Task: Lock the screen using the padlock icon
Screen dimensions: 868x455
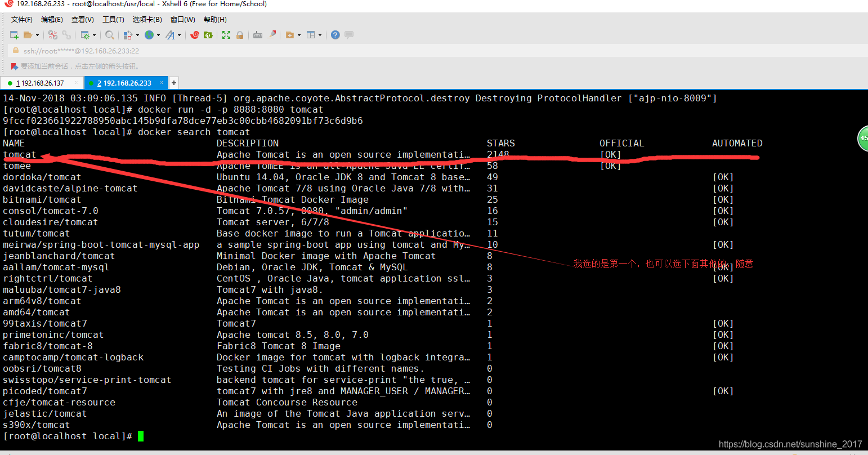Action: coord(240,35)
